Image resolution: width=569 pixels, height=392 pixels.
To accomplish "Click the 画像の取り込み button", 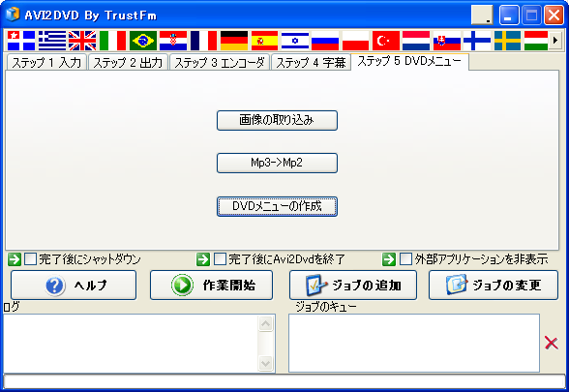I will pos(277,120).
